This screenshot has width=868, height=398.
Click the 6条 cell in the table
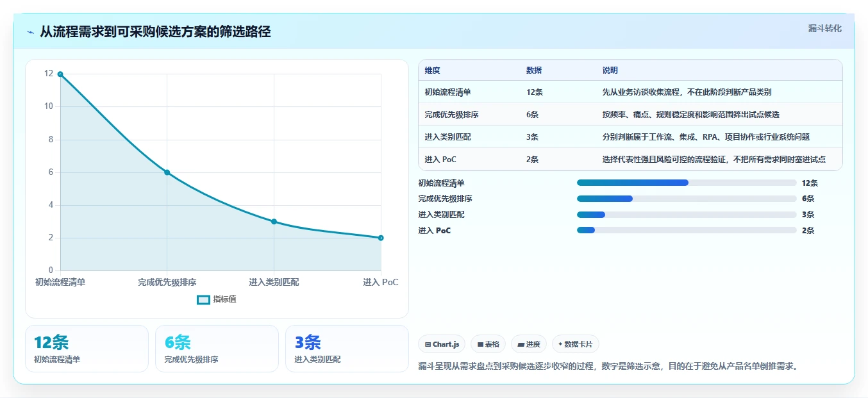point(533,115)
